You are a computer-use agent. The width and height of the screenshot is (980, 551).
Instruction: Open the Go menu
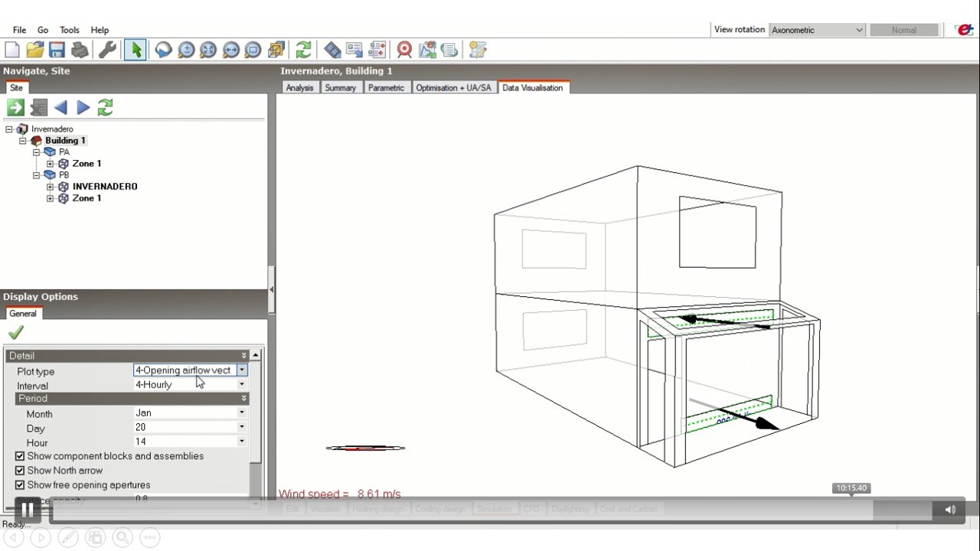[43, 31]
